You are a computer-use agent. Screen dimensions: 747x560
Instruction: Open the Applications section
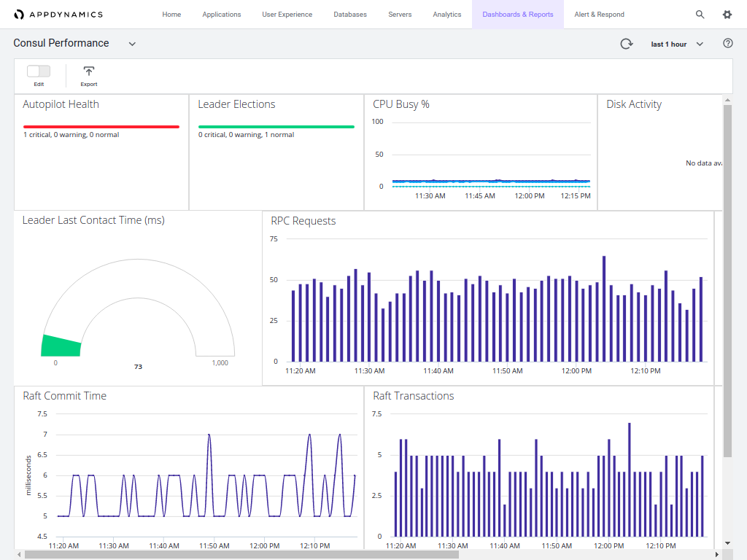(x=222, y=14)
